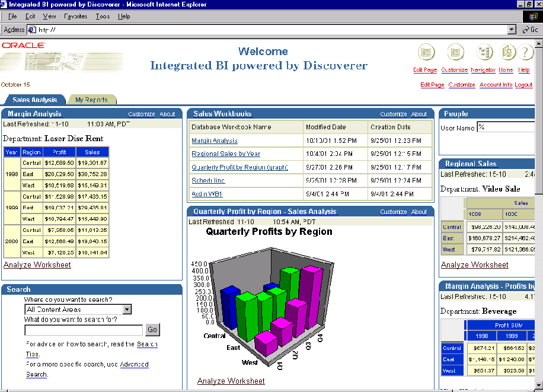Click the Go arrow next to address bar
Viewport: 543px width, 392px height.
[530, 30]
